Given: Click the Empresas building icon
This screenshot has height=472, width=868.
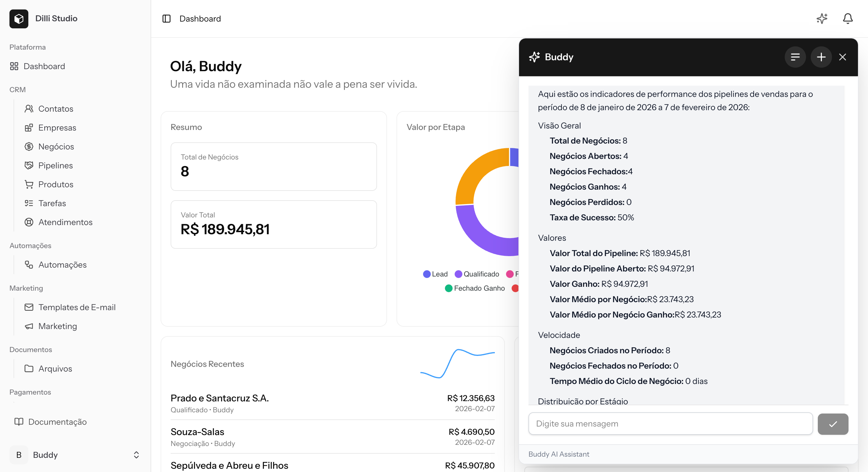Looking at the screenshot, I should [29, 127].
